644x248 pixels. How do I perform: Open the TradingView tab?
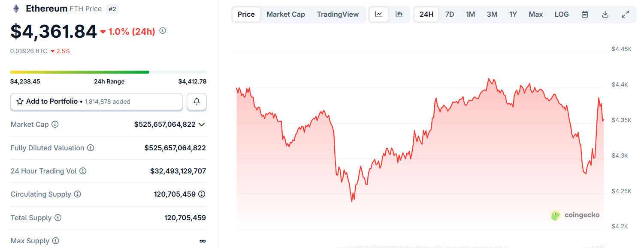click(x=338, y=14)
